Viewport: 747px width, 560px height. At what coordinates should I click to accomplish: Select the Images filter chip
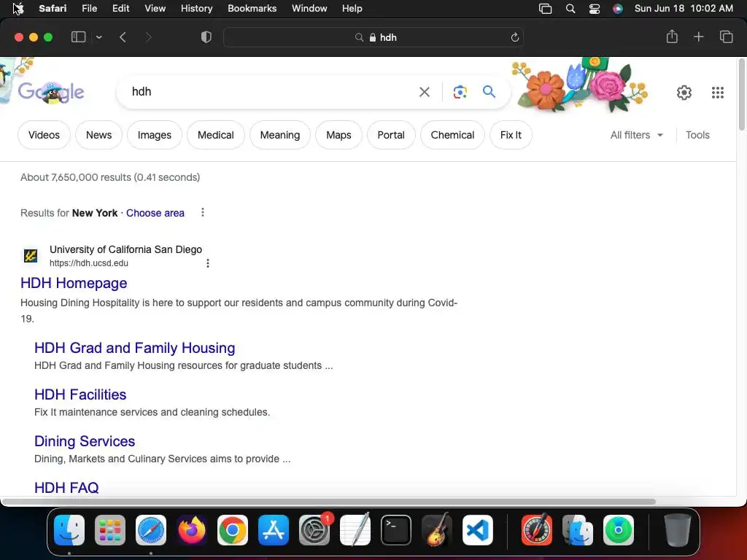pyautogui.click(x=155, y=135)
